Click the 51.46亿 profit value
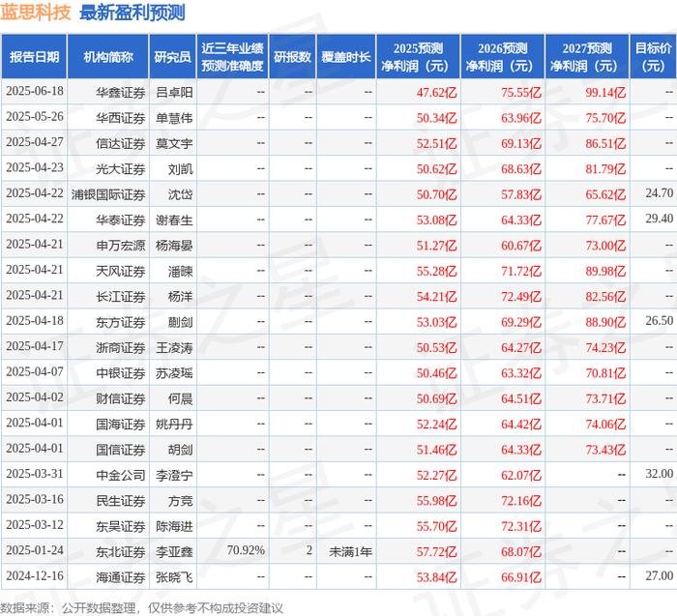This screenshot has width=677, height=616. point(436,450)
